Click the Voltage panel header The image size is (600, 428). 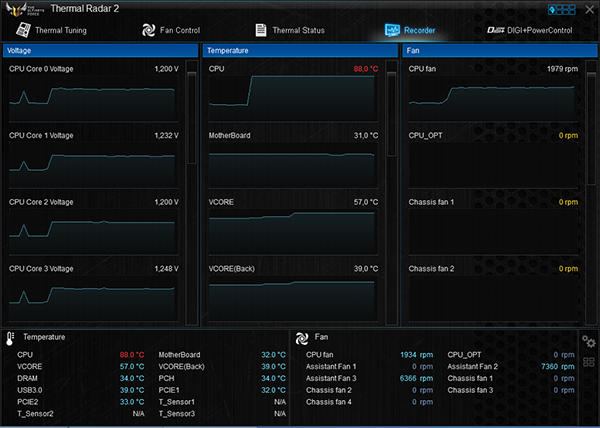[100, 50]
